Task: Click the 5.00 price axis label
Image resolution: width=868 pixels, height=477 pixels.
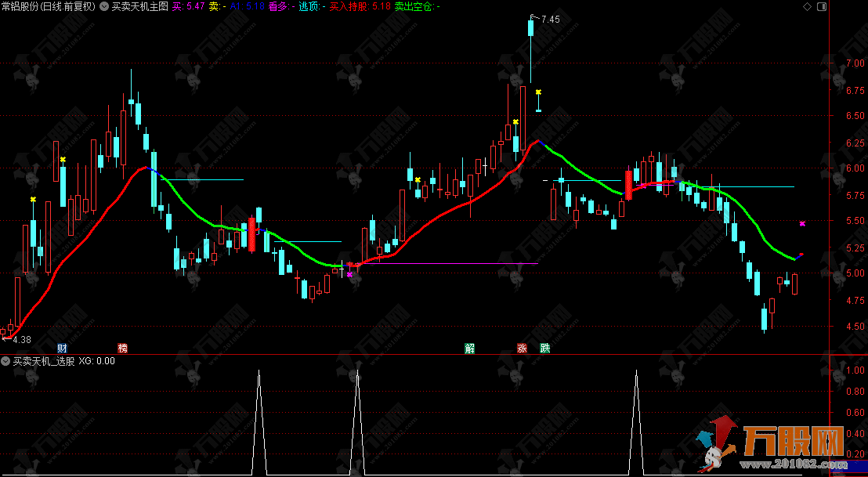Action: (855, 273)
